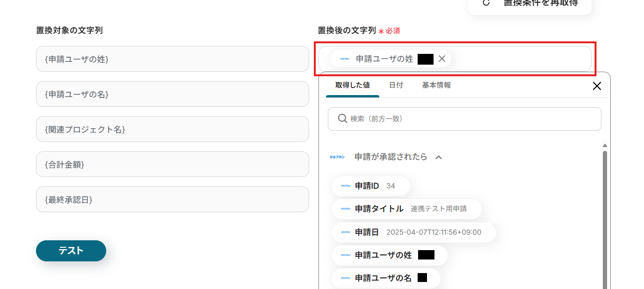Click the {合計金額} target string field
Screen dimensions: 644x289
coord(173,164)
